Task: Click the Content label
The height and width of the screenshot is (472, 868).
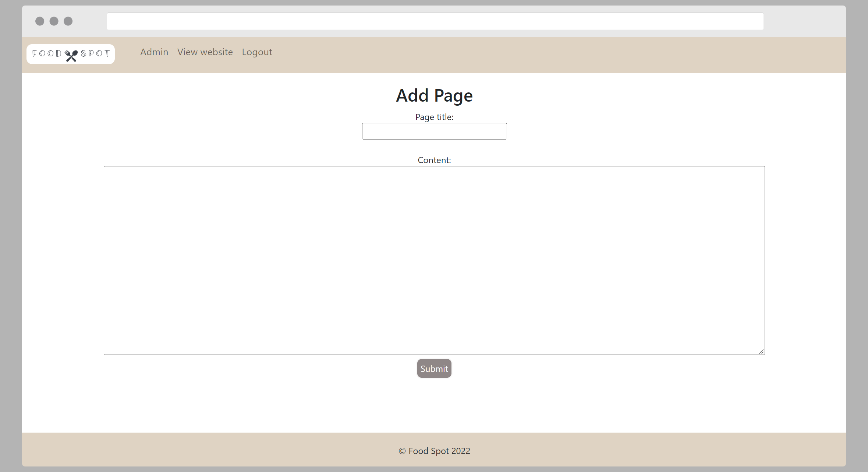Action: click(x=434, y=160)
